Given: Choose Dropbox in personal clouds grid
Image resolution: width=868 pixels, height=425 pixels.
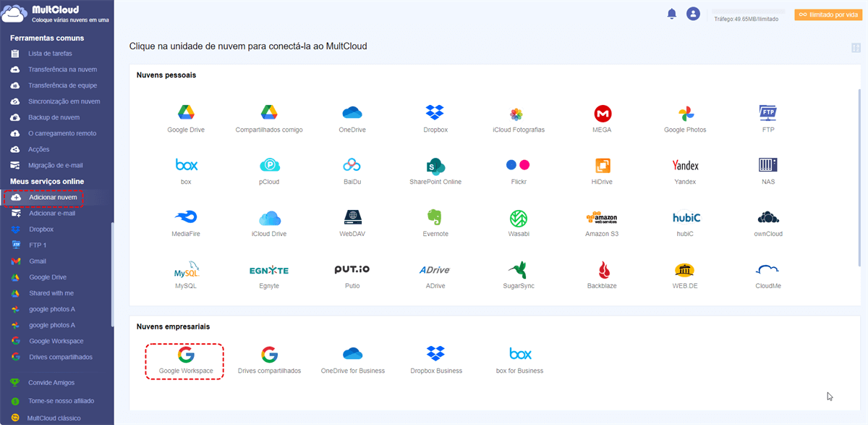Looking at the screenshot, I should pyautogui.click(x=435, y=113).
